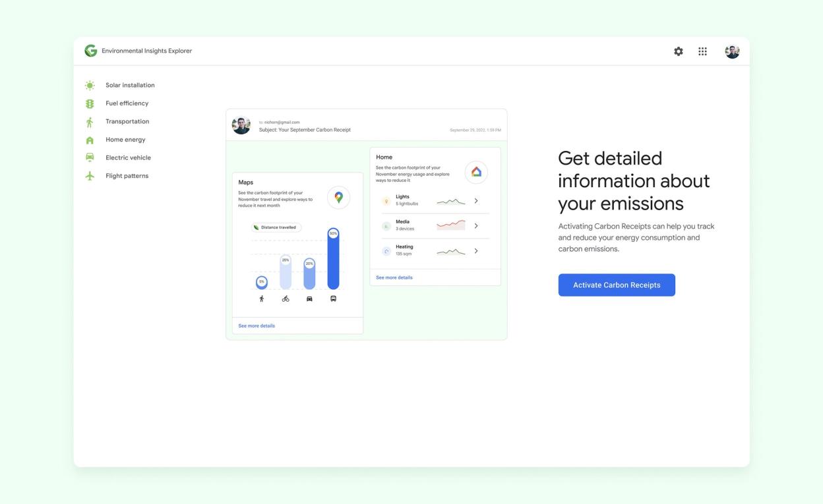The height and width of the screenshot is (504, 823).
Task: Click the Google Maps pin icon
Action: (338, 197)
